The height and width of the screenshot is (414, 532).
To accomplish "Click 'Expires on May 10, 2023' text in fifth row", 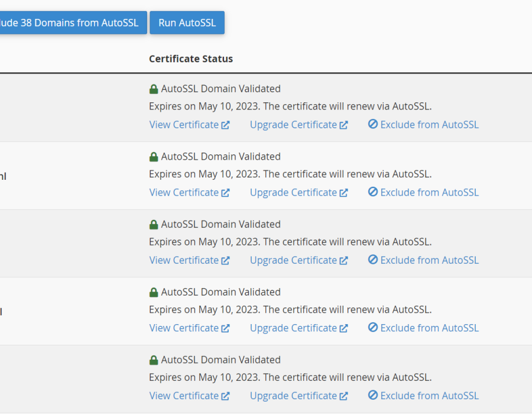I will 205,377.
